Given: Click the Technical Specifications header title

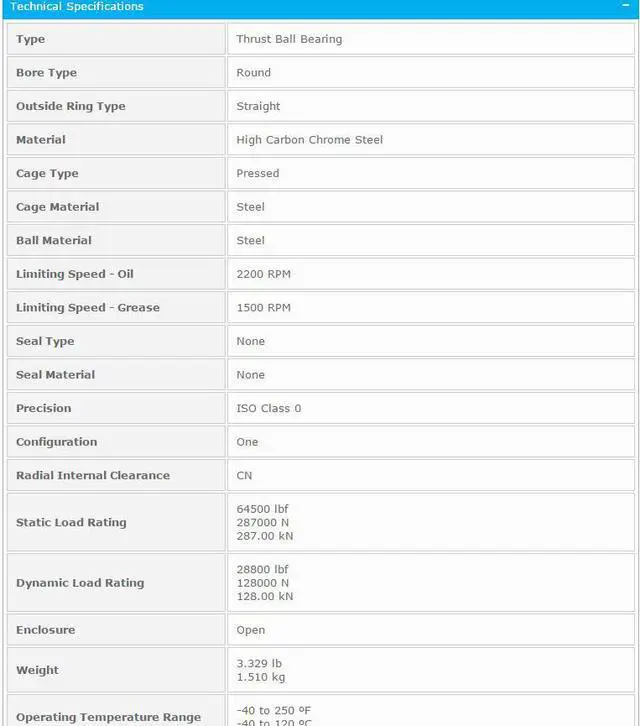Looking at the screenshot, I should (77, 7).
